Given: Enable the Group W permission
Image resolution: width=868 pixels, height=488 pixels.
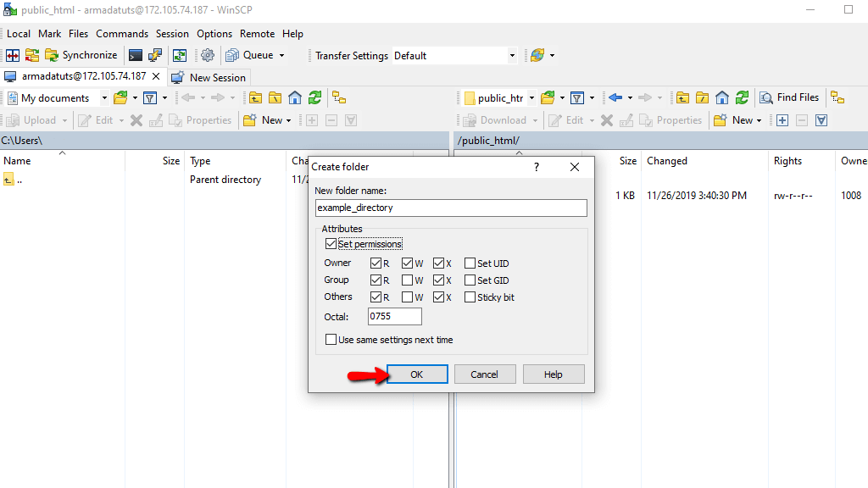Looking at the screenshot, I should pyautogui.click(x=408, y=280).
